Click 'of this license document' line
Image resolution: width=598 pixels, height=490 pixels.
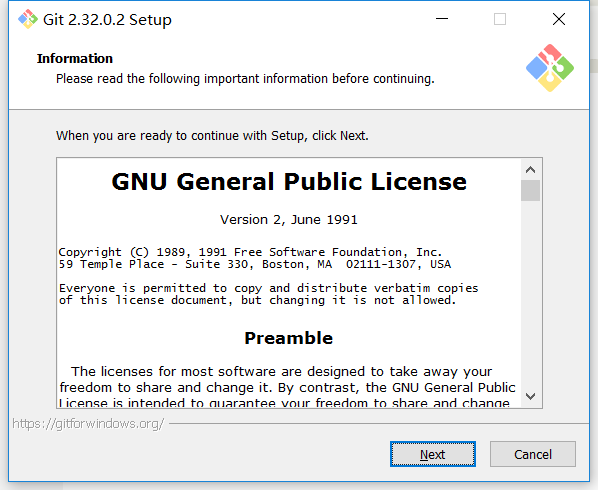(x=257, y=300)
